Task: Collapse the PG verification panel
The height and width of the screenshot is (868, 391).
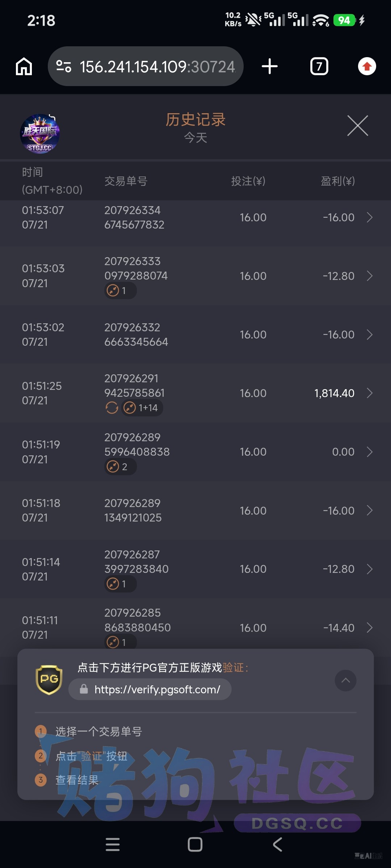Action: tap(346, 681)
